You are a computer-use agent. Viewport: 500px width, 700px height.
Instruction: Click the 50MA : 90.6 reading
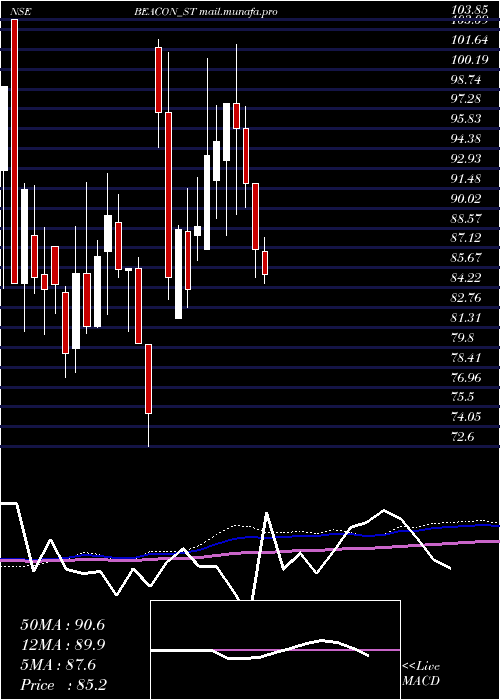tap(62, 625)
